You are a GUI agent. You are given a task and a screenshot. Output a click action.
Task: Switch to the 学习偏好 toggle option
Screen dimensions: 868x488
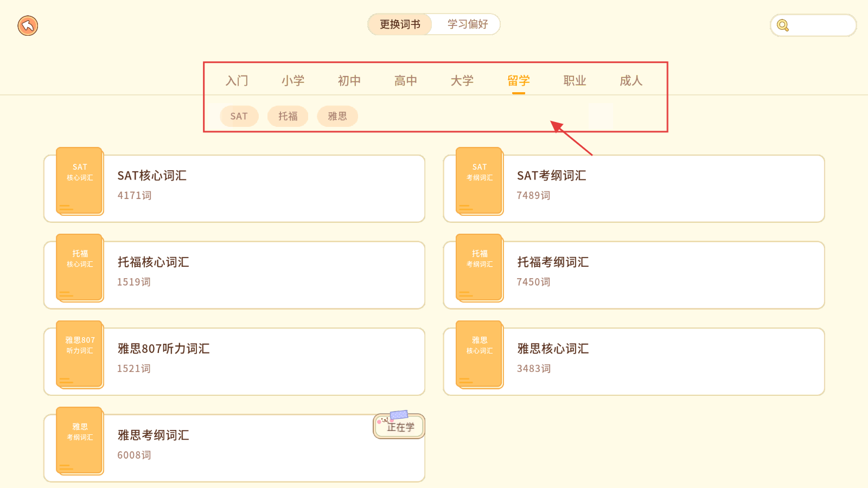467,24
